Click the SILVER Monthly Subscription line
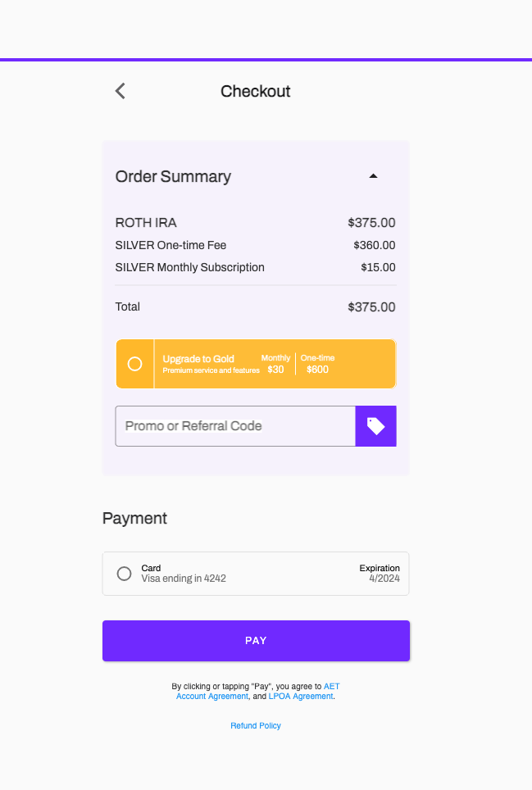The height and width of the screenshot is (790, 532). point(190,267)
